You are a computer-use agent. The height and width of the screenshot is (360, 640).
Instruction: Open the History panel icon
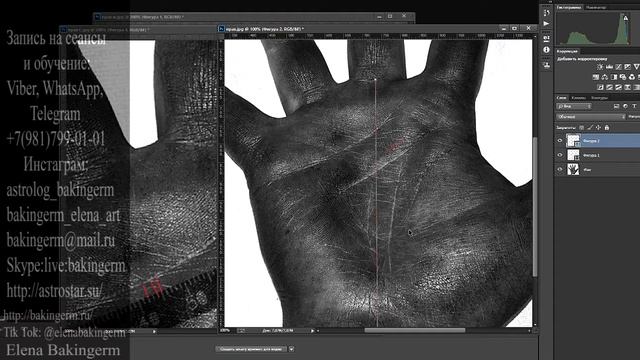coord(547,13)
